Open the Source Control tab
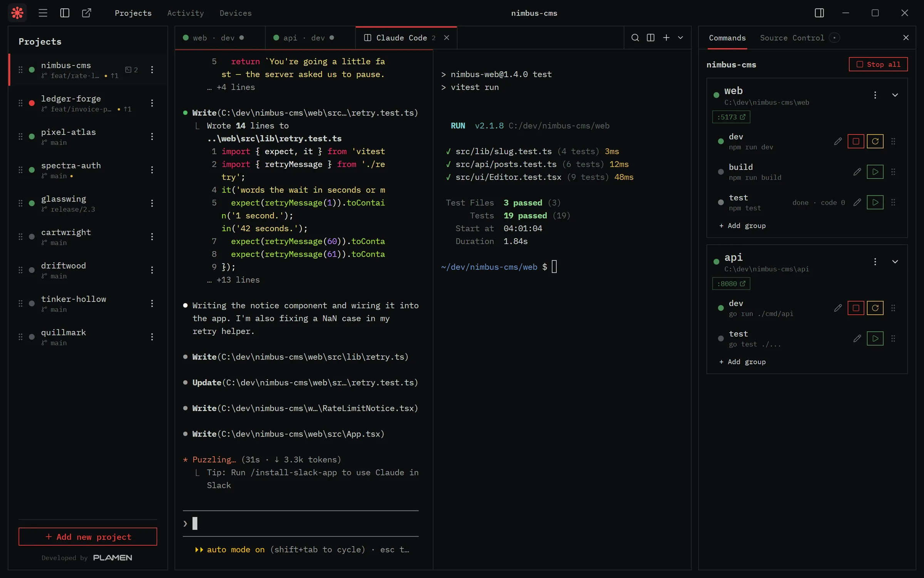Image resolution: width=924 pixels, height=578 pixels. click(792, 38)
